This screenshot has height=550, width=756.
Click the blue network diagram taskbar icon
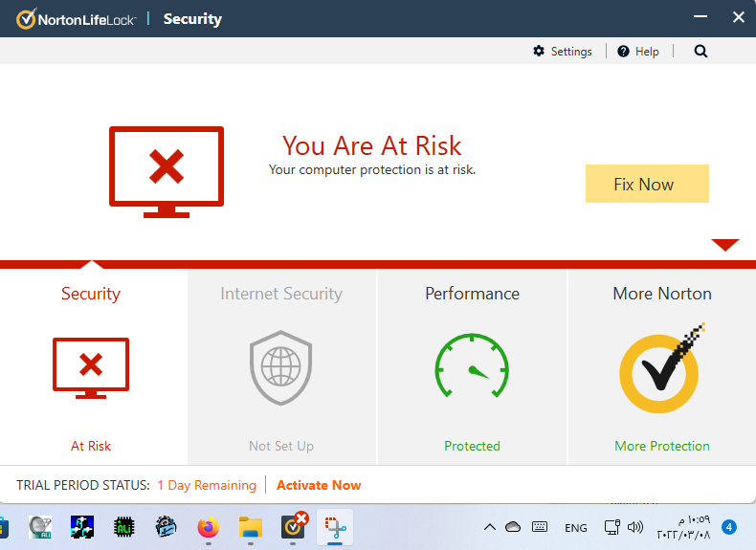(x=82, y=527)
